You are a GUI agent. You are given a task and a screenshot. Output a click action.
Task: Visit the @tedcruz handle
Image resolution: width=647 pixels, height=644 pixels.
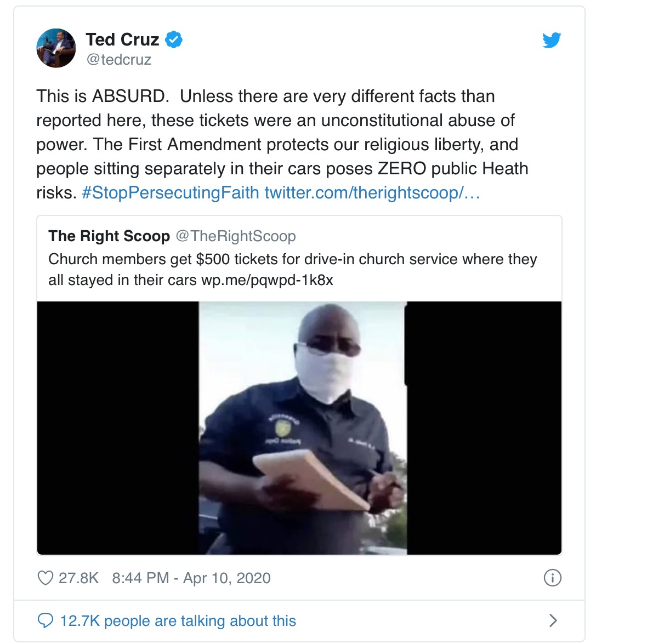pos(119,60)
